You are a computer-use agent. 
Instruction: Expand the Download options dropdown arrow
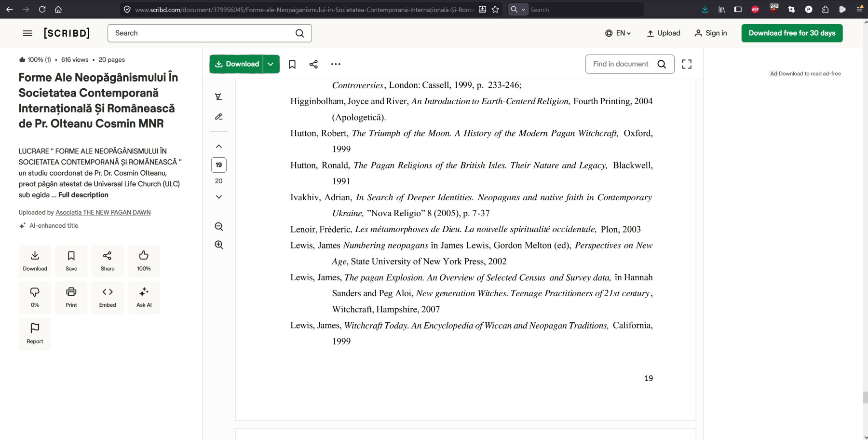coord(271,64)
